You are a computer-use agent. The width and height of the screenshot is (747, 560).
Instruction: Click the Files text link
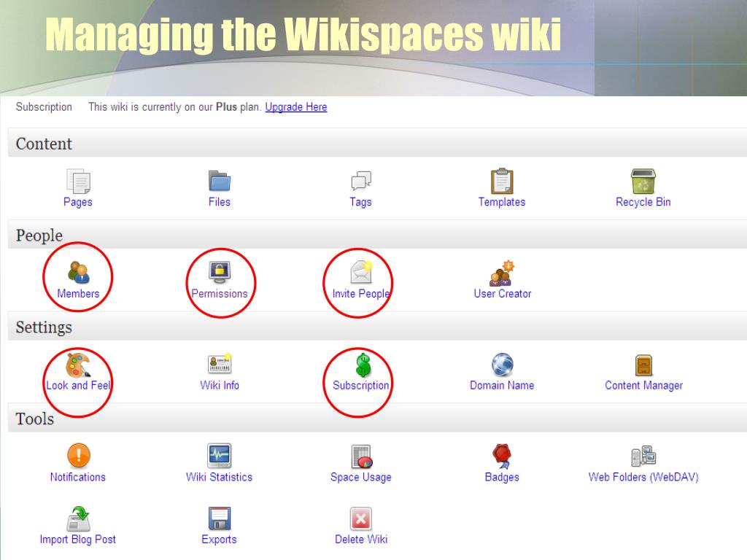pyautogui.click(x=220, y=202)
